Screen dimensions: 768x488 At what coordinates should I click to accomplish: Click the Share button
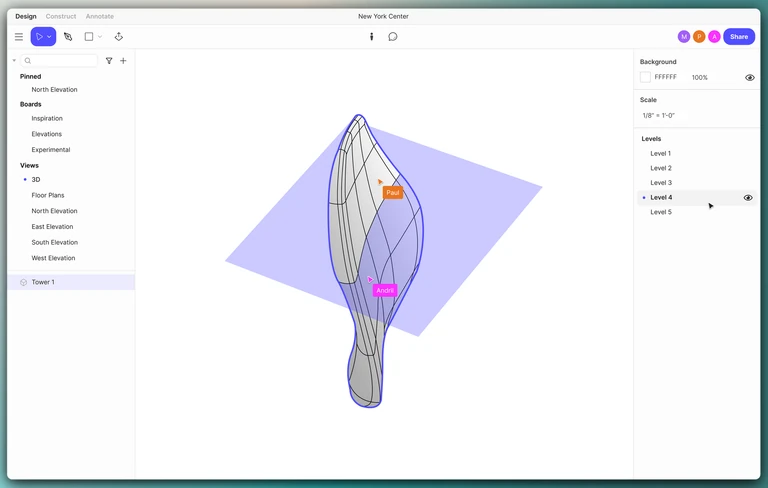[x=739, y=37]
